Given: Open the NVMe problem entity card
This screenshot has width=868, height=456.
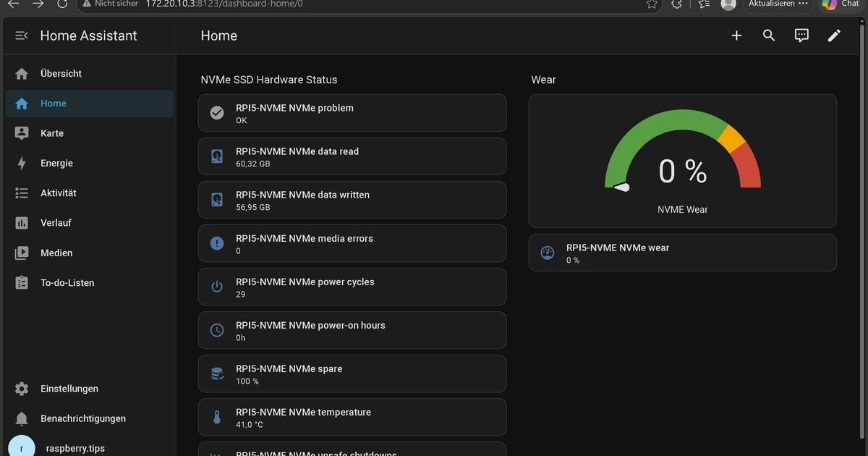Looking at the screenshot, I should pyautogui.click(x=352, y=113).
